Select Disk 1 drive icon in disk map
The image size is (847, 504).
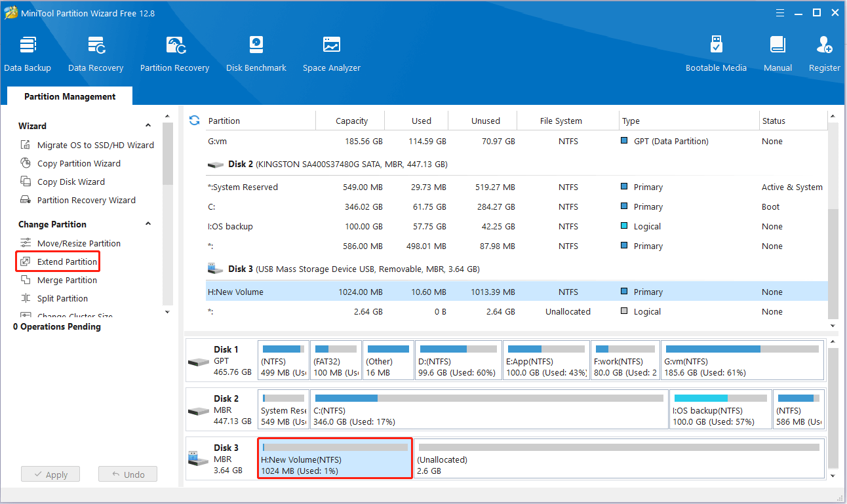[198, 362]
